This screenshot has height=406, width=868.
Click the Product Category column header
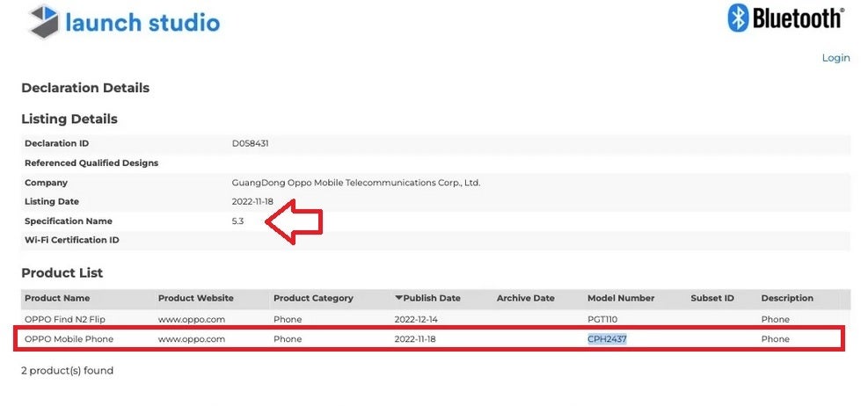click(313, 298)
